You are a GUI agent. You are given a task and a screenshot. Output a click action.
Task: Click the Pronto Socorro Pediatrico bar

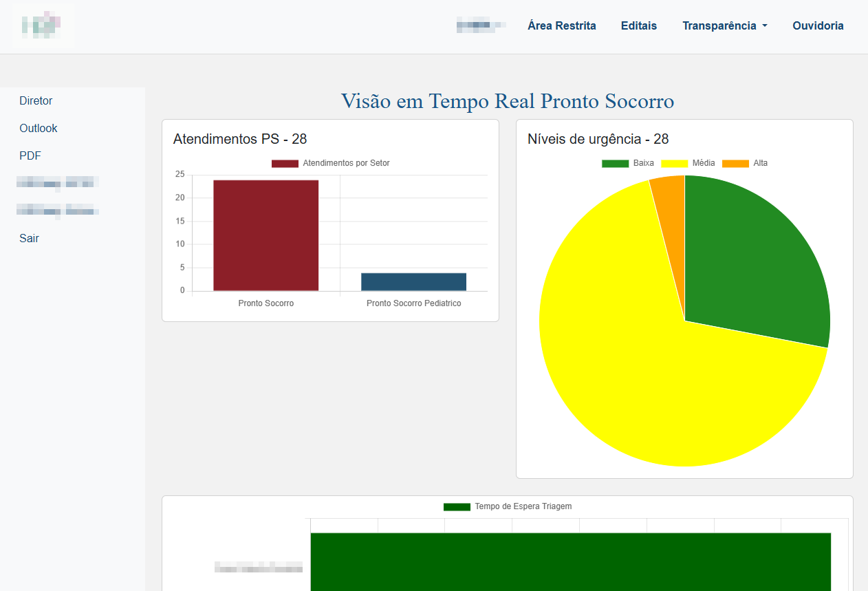413,281
